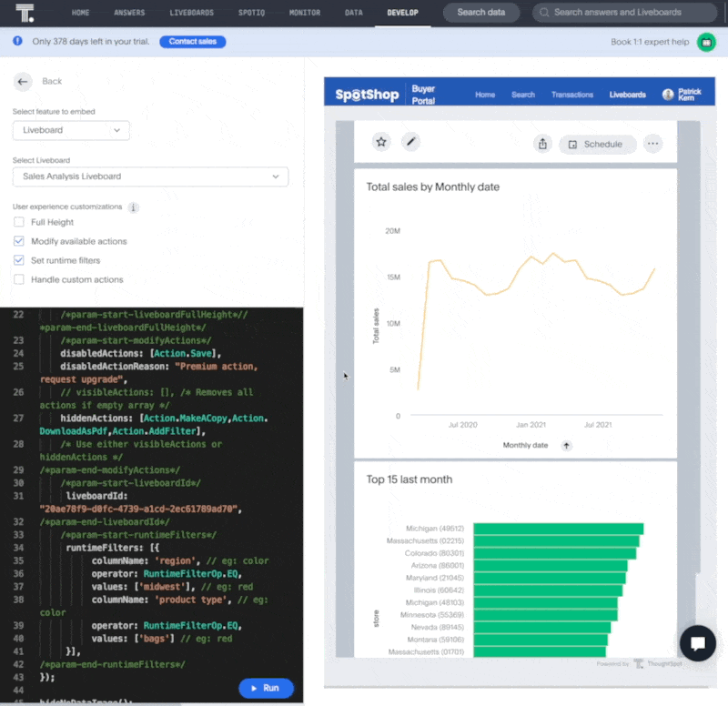Viewport: 728px width, 706px height.
Task: Open the Liveboards top nav tab
Action: point(192,13)
